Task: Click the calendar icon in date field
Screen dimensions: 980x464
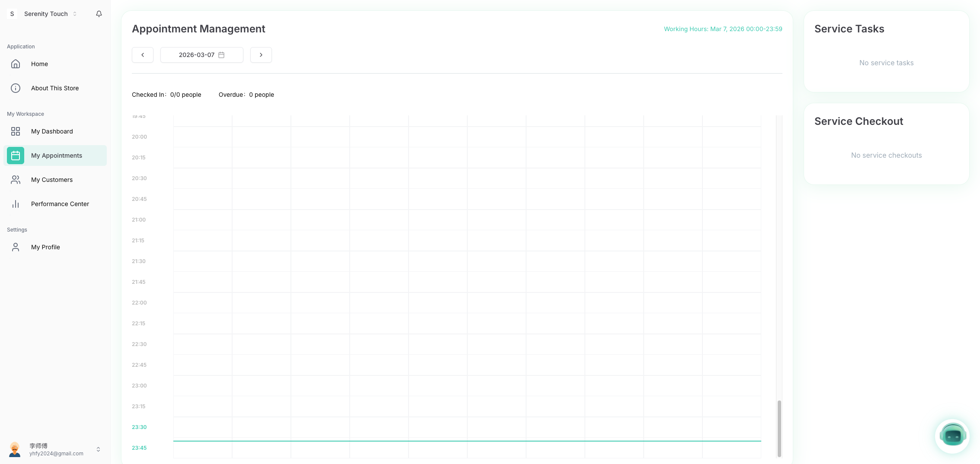Action: tap(221, 55)
